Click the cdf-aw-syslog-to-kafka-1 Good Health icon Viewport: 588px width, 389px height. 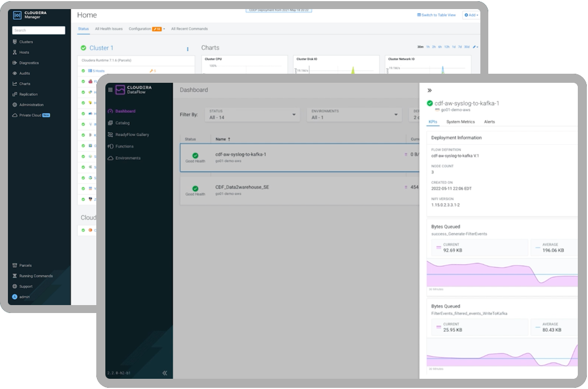tap(195, 155)
